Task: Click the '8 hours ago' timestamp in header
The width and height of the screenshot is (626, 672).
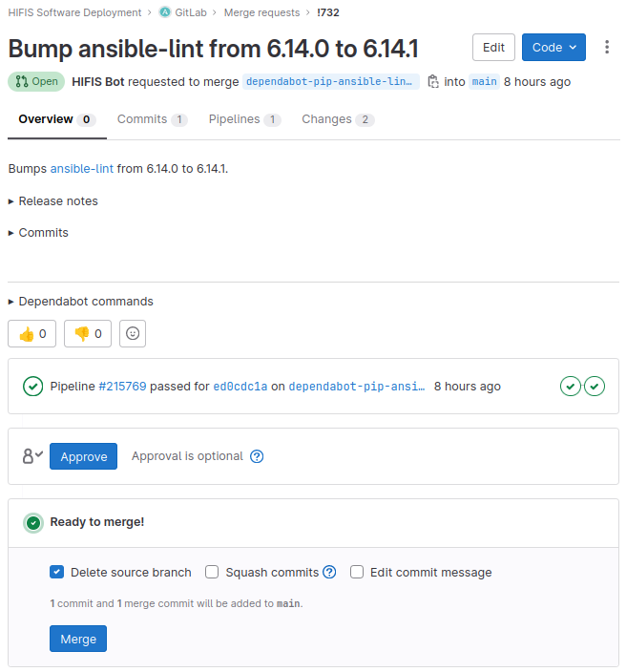Action: click(x=537, y=81)
